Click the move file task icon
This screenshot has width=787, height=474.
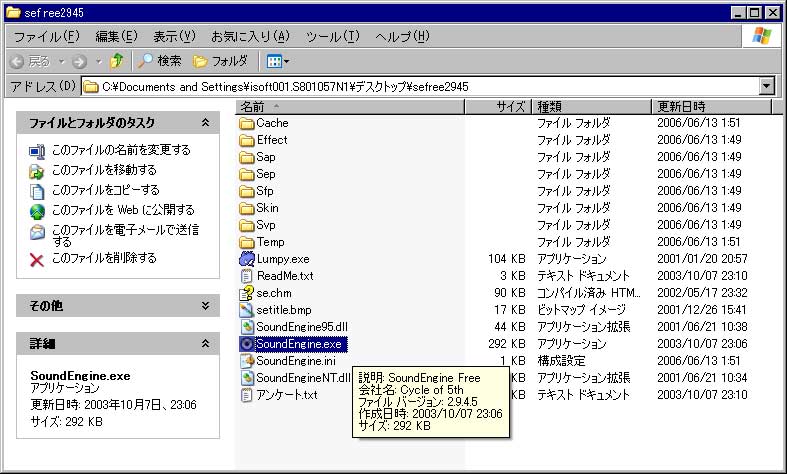[37, 171]
